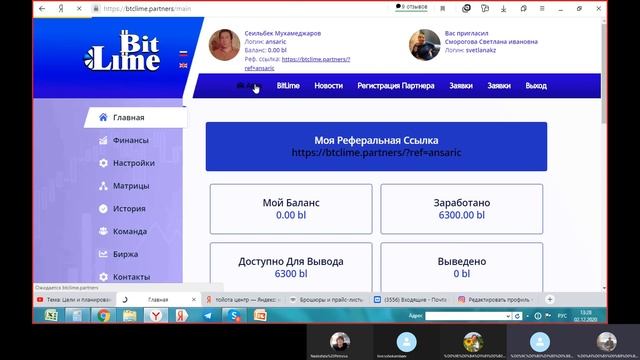Click the first Заявки navigation item
The image size is (640, 360).
coord(461,86)
